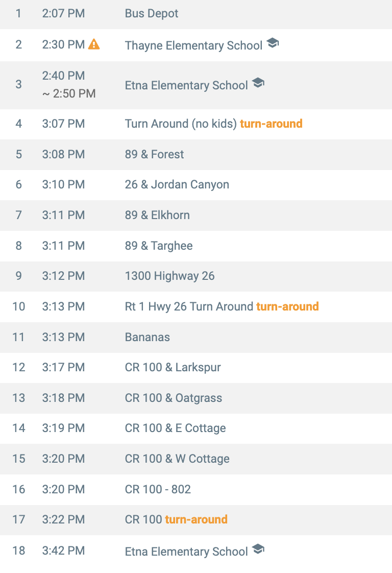Open the Thayne Elementary School stop
Viewport: 392px width, 573px height.
193,45
